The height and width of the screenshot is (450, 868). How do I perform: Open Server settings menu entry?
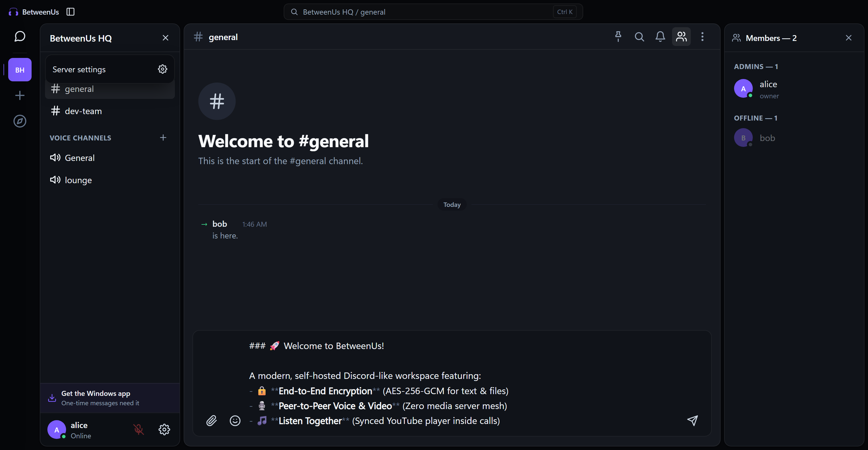coord(110,69)
